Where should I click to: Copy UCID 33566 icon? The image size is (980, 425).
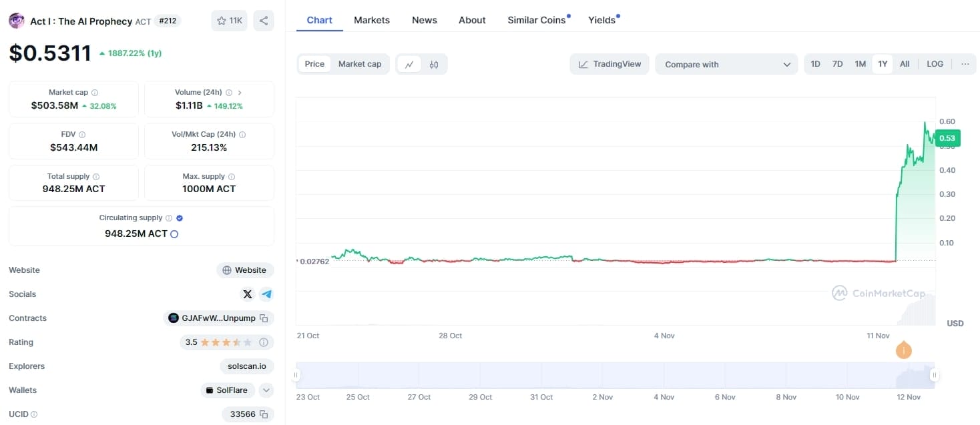[x=264, y=414]
